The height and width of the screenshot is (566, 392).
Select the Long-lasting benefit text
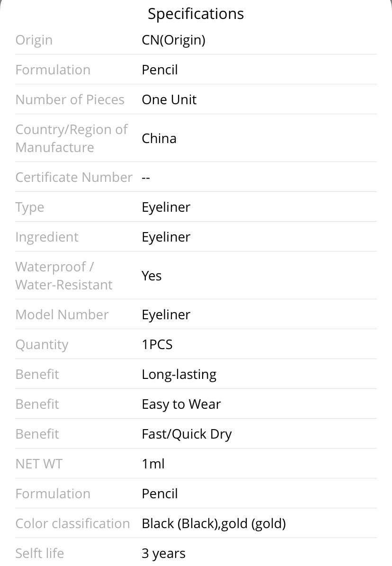click(179, 375)
